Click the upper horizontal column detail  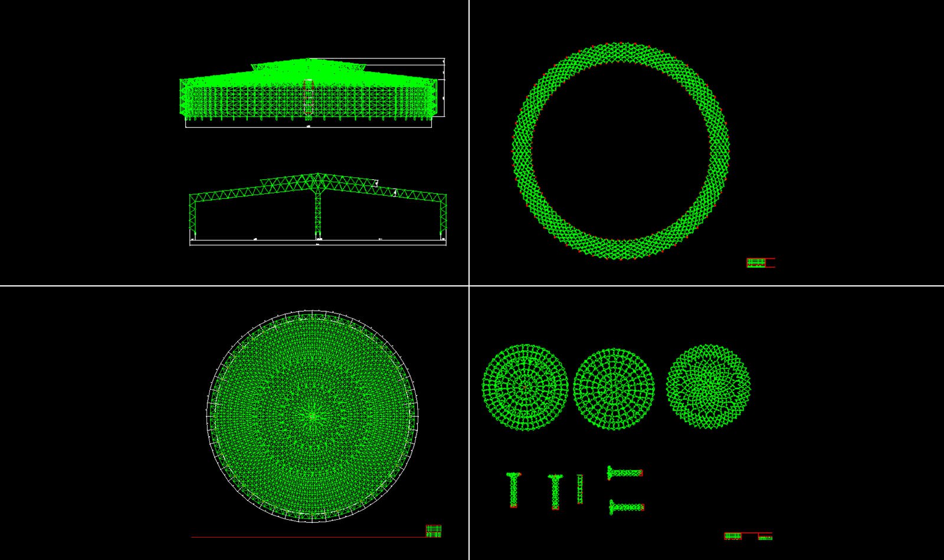tap(625, 472)
